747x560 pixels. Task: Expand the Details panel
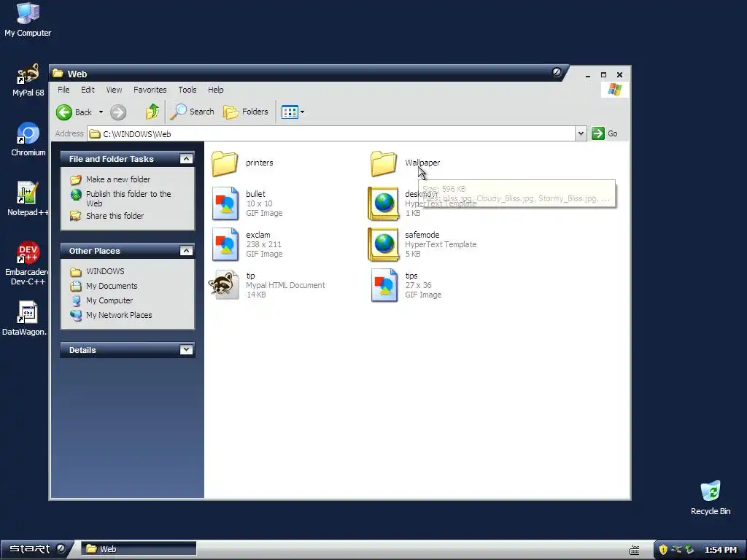point(186,349)
